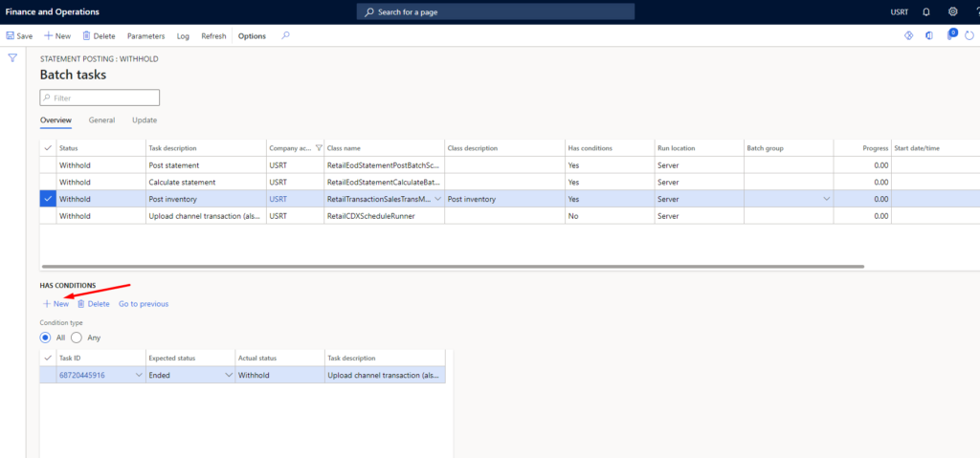This screenshot has height=458, width=980.
Task: Select the Calculate statement row checkbox
Action: click(48, 182)
